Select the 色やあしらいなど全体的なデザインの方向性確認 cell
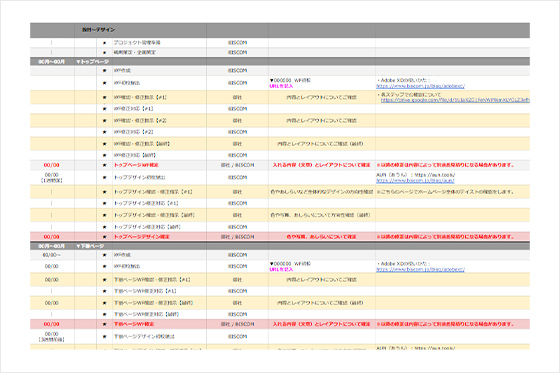 [x=321, y=192]
